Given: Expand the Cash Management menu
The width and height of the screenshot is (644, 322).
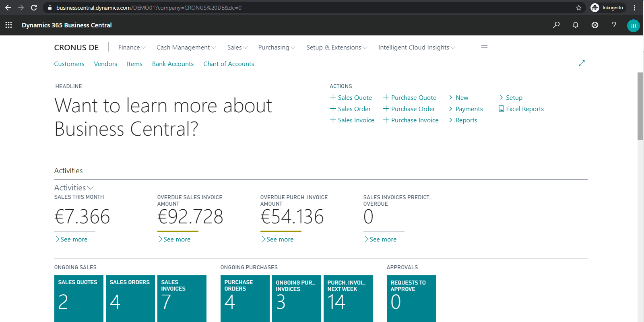Looking at the screenshot, I should coord(186,47).
